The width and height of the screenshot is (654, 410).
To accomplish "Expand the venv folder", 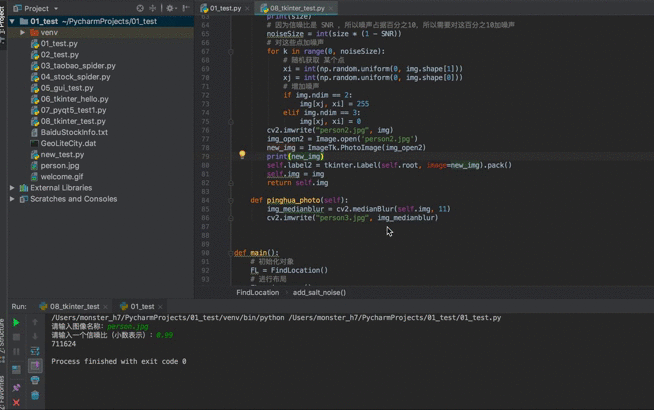I will [23, 33].
